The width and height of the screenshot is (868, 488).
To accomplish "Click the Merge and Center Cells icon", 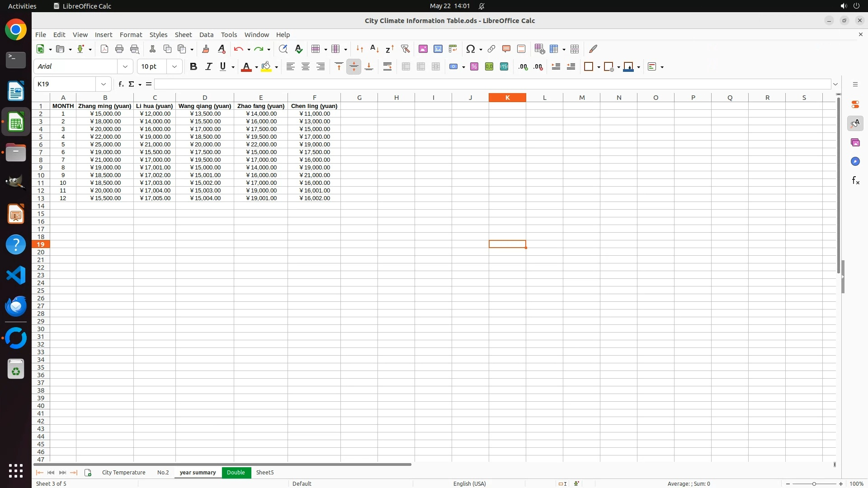I will (406, 66).
